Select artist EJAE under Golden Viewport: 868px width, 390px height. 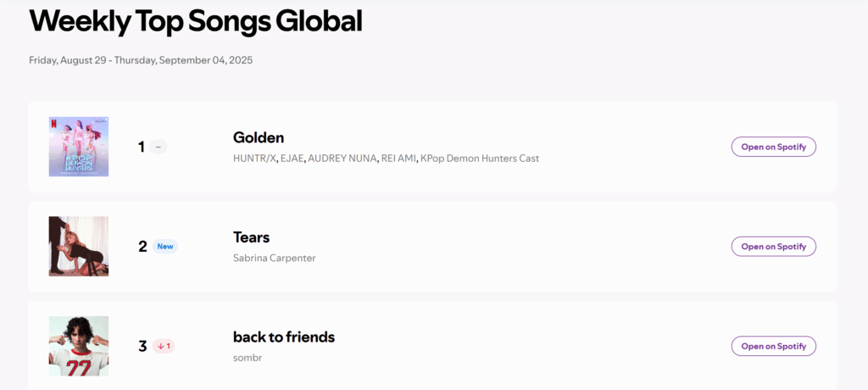click(x=292, y=159)
